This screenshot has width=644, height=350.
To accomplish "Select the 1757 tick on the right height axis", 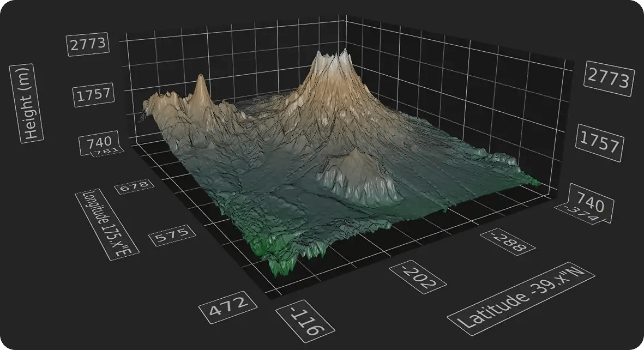I will (x=600, y=141).
